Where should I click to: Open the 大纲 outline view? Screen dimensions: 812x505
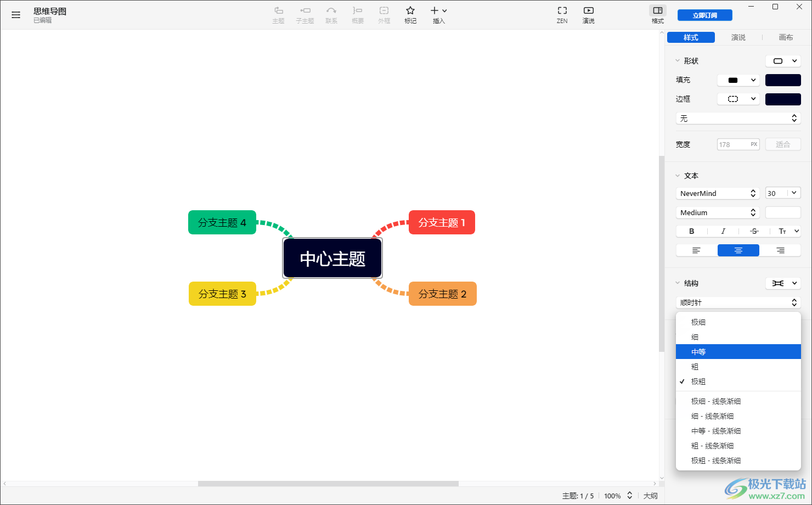pyautogui.click(x=651, y=496)
